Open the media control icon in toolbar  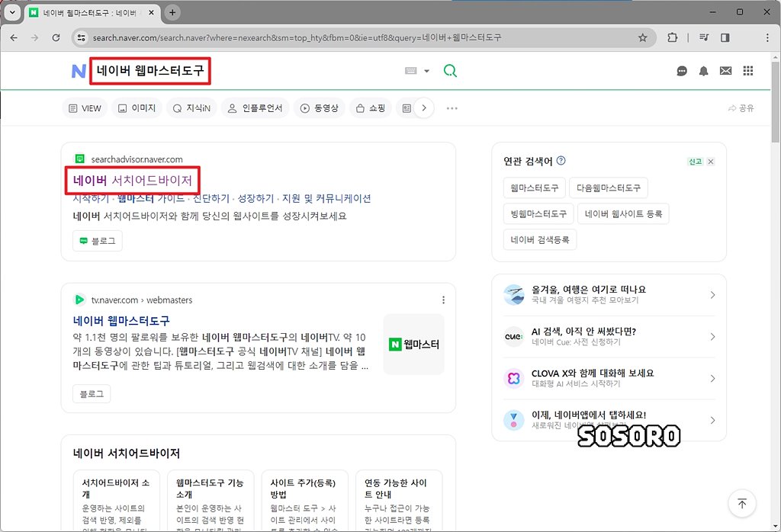pyautogui.click(x=704, y=37)
